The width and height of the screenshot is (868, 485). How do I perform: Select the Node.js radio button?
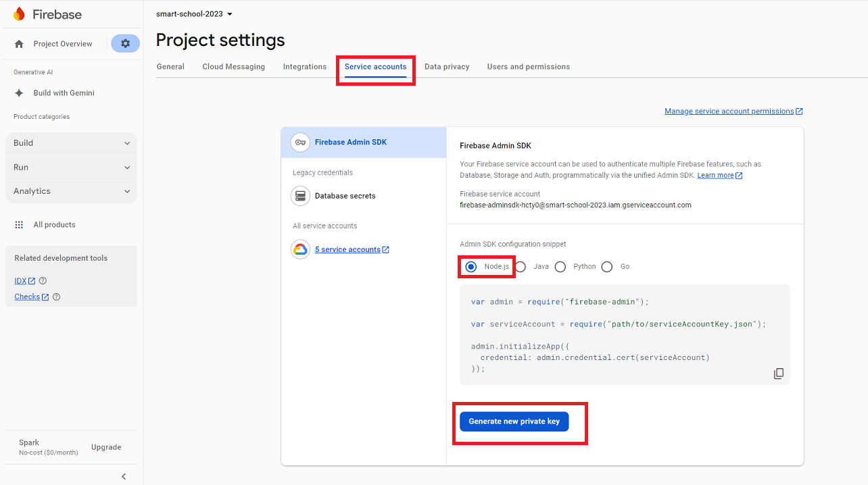point(471,267)
